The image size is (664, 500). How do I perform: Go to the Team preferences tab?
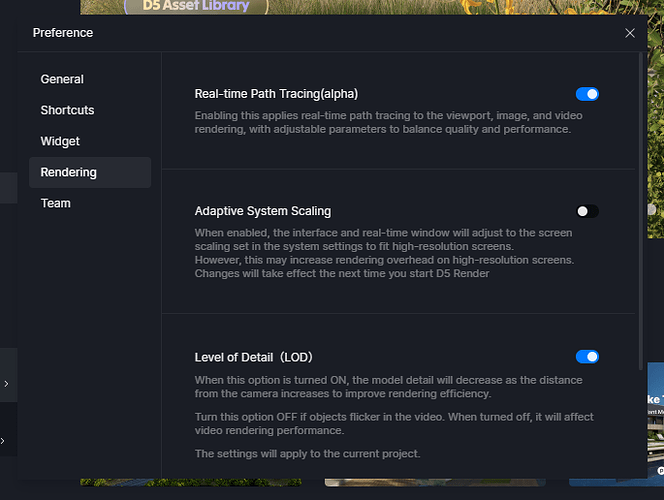tap(56, 203)
